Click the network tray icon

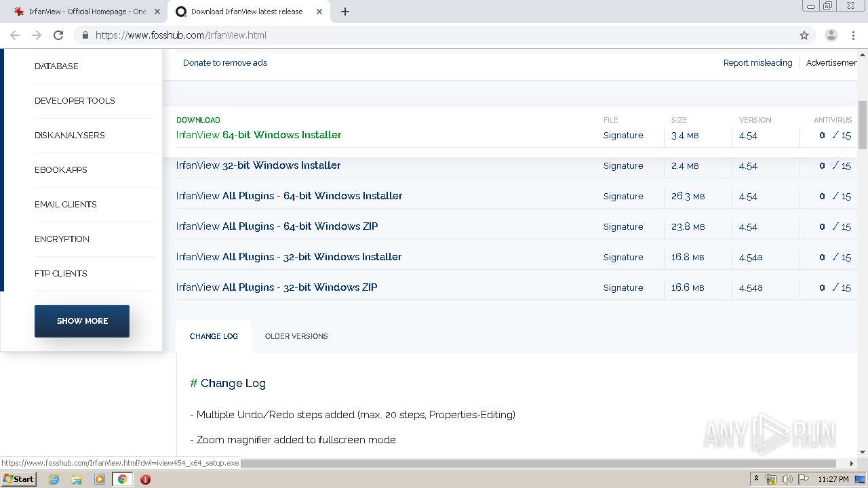pos(771,479)
